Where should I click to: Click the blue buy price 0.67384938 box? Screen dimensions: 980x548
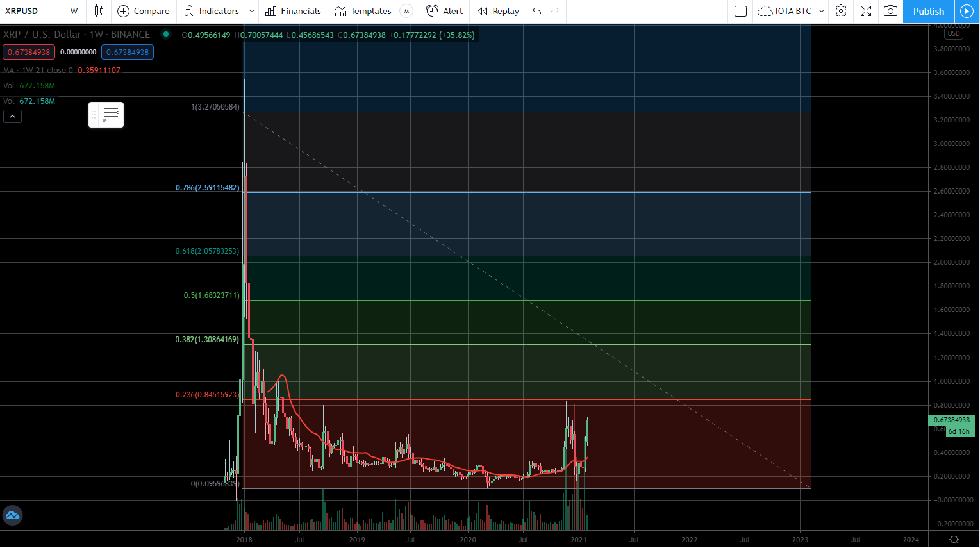click(128, 52)
